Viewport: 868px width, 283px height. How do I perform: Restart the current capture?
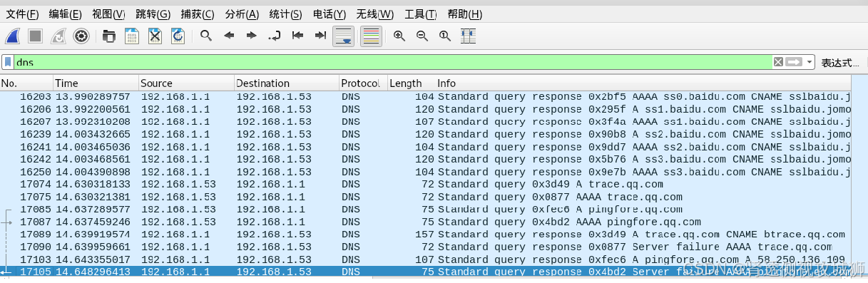click(x=58, y=36)
